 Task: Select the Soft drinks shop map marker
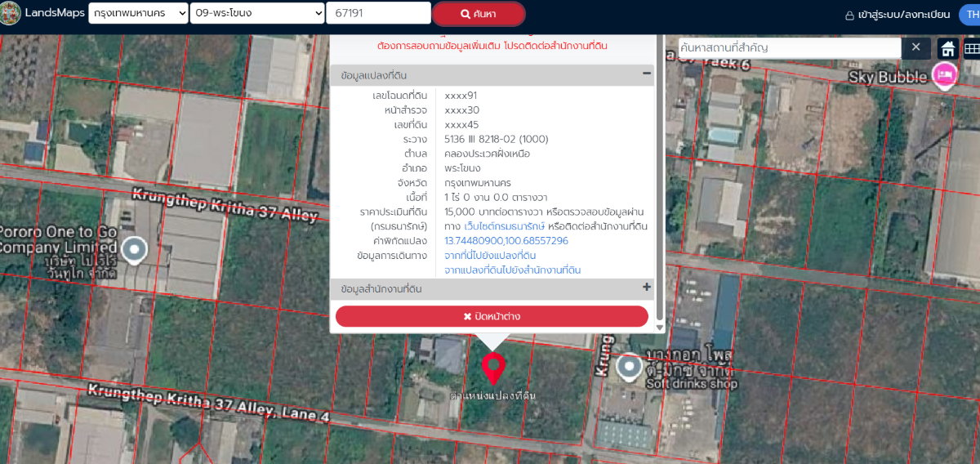629,367
